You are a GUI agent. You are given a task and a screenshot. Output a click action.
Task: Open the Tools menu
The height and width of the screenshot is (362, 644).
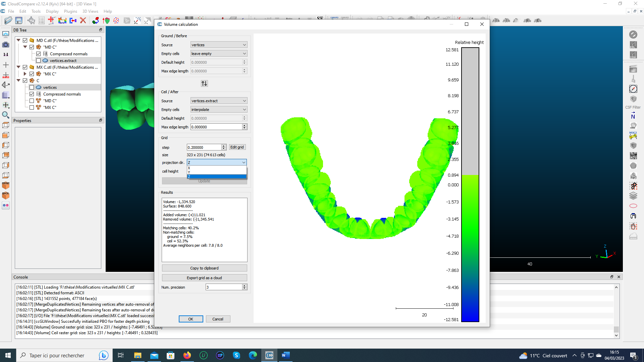point(36,11)
